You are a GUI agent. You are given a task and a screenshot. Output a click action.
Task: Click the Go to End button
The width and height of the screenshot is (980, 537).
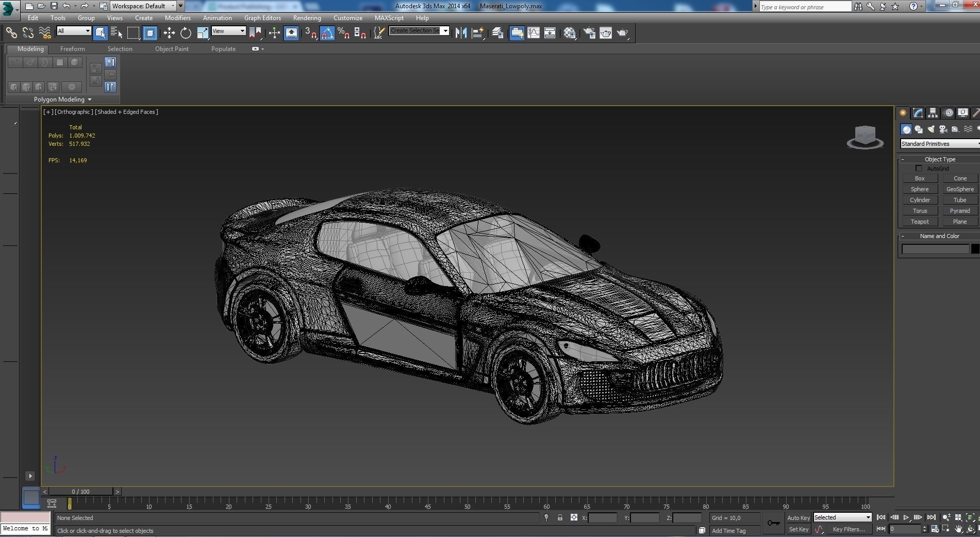pos(931,517)
